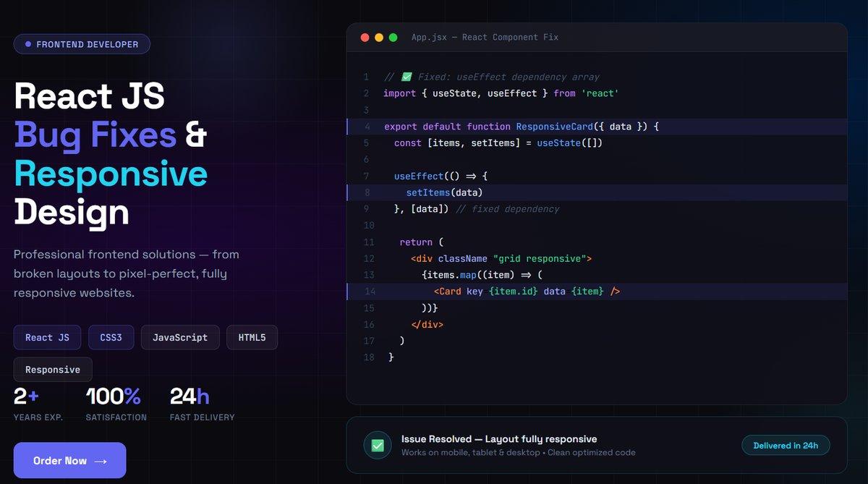Click the App.jsx — React Component Fix title
The width and height of the screenshot is (868, 484).
pyautogui.click(x=485, y=38)
